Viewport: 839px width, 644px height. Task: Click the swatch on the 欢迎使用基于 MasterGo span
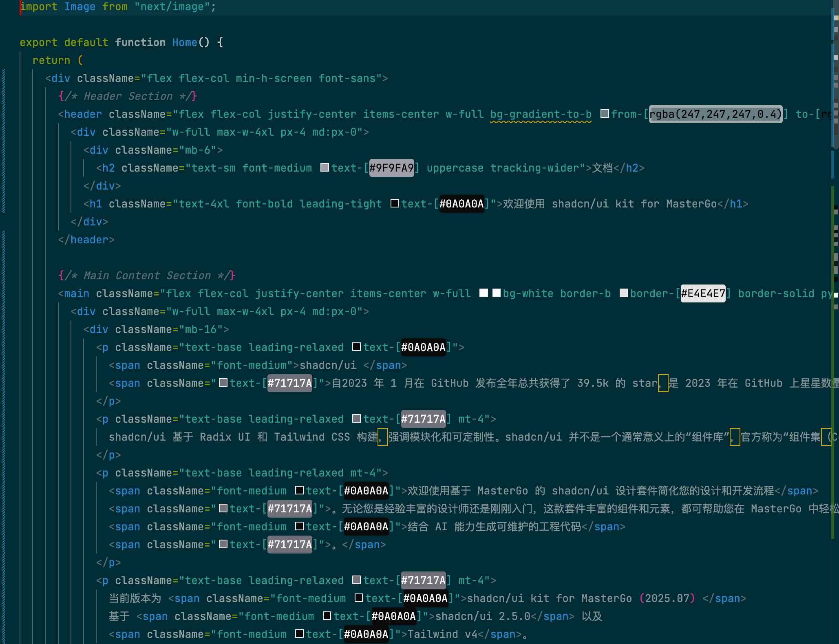(299, 490)
